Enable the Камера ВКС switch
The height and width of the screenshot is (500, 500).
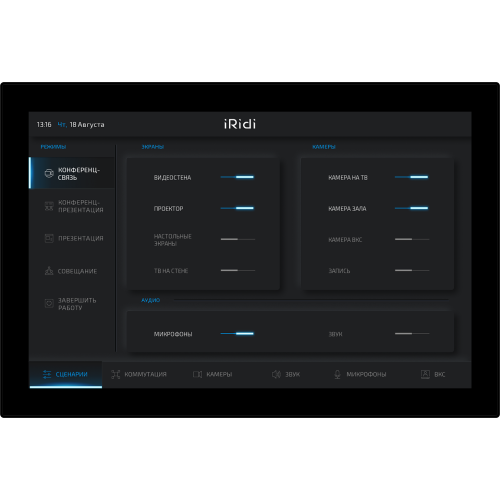click(x=412, y=239)
